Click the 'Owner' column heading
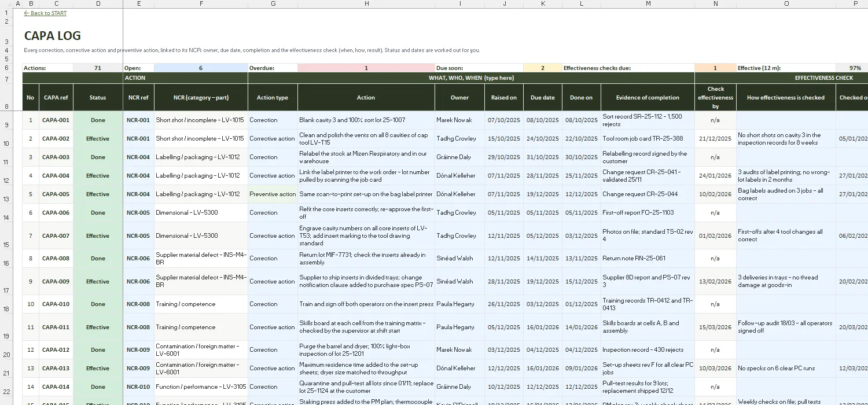Screen dimensions: 868x405 [459, 97]
